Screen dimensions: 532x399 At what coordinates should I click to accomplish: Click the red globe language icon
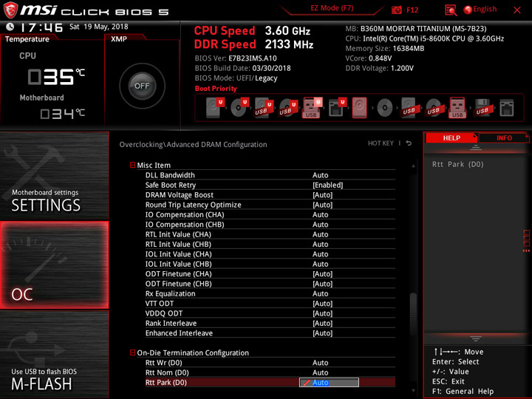[468, 10]
